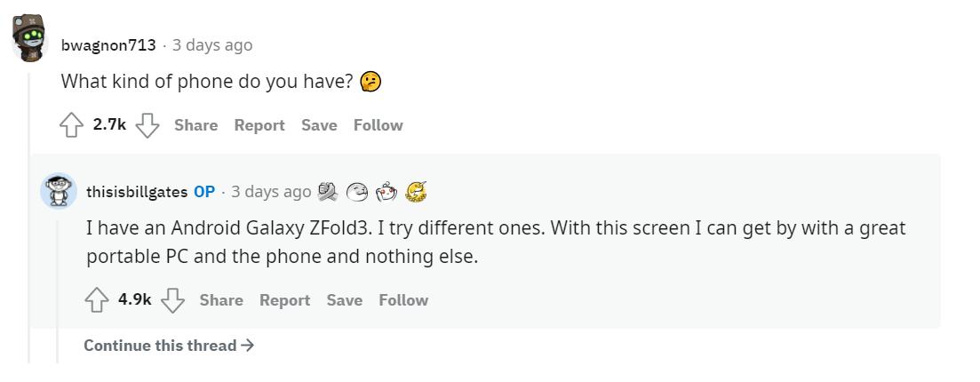Screen dimensions: 980x382
Task: Downvote thisisbillgates' reply
Action: point(173,300)
